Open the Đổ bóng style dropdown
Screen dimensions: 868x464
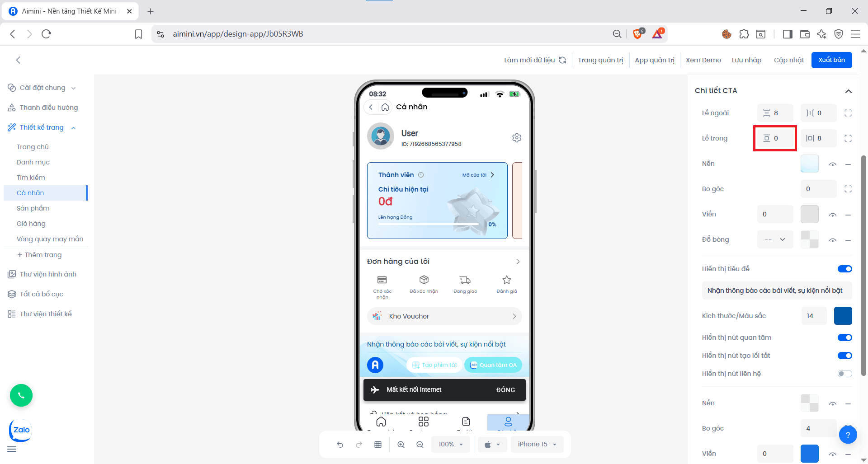point(775,239)
